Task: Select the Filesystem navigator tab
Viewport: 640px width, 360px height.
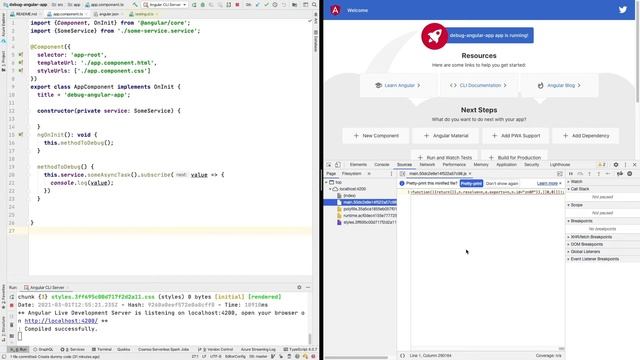Action: 351,173
